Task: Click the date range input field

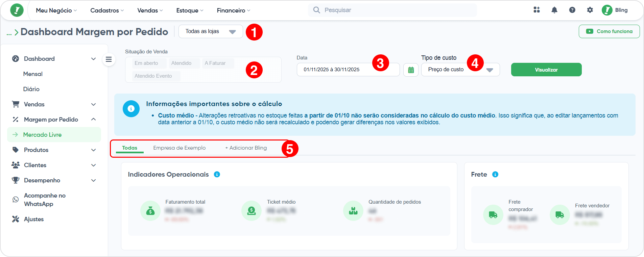Action: coord(348,70)
